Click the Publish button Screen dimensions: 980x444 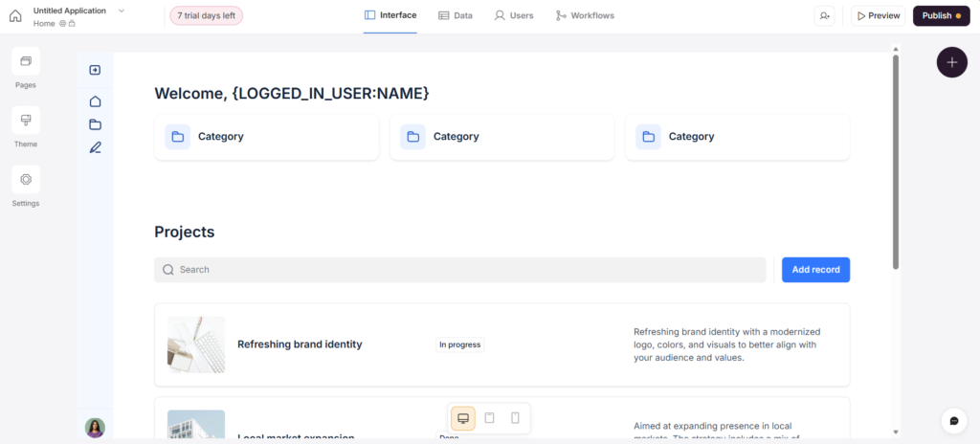[x=942, y=16]
